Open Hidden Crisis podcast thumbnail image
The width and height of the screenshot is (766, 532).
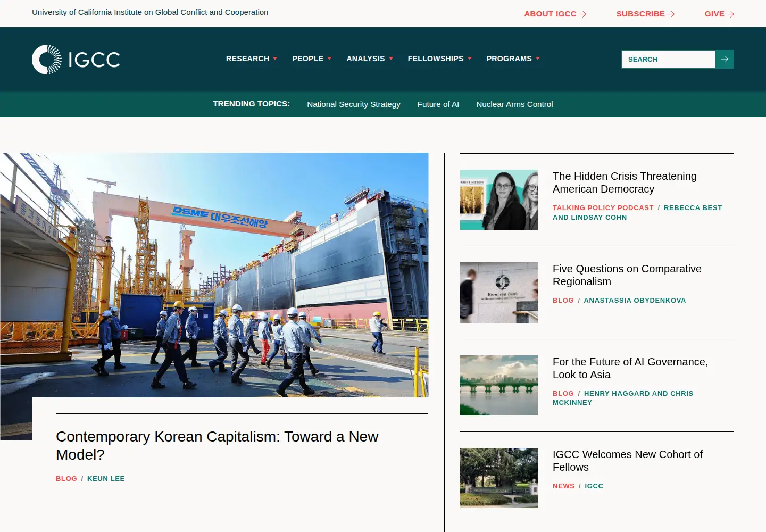[x=499, y=199]
